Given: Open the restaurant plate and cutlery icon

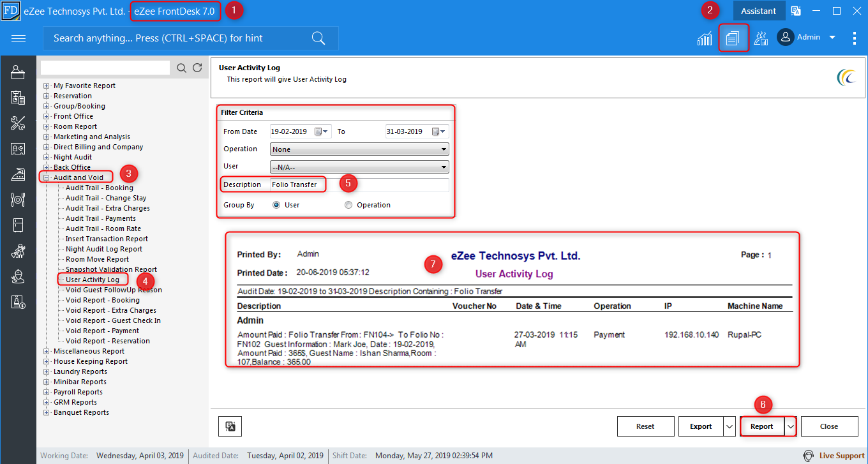Looking at the screenshot, I should coord(18,200).
